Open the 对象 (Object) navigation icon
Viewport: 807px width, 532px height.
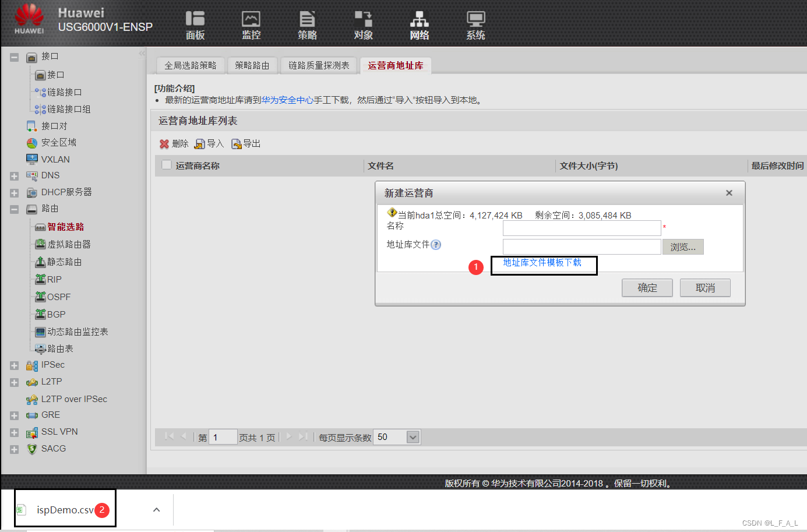[x=363, y=24]
